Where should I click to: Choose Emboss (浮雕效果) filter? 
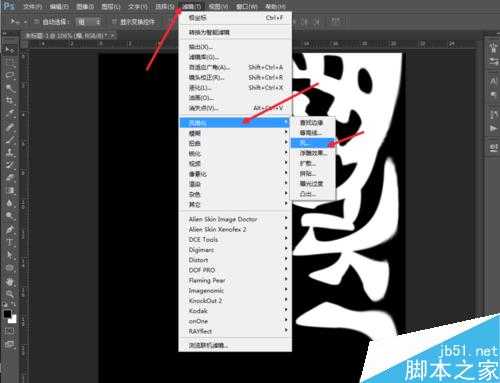coord(313,153)
